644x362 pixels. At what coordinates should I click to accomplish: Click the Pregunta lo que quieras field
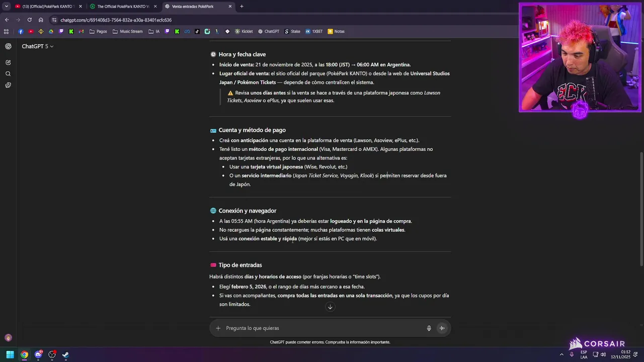(322, 328)
